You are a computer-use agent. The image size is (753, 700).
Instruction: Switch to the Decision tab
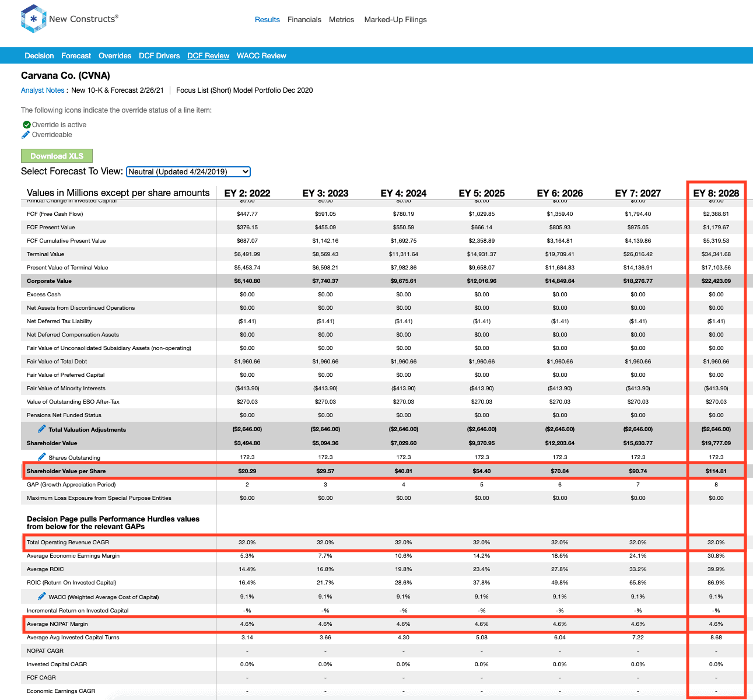pyautogui.click(x=39, y=56)
